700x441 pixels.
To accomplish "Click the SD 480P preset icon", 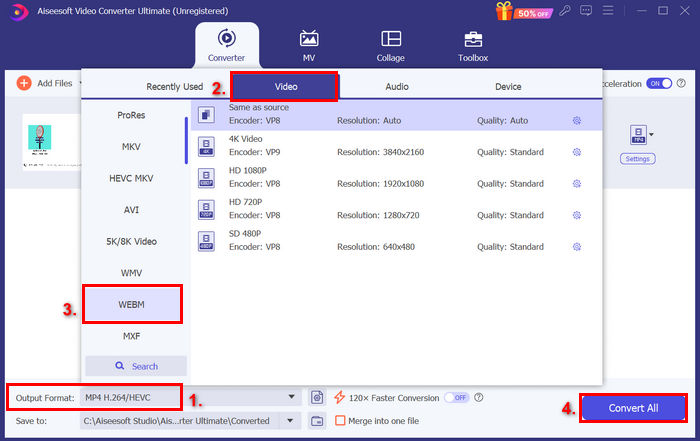I will [x=206, y=241].
